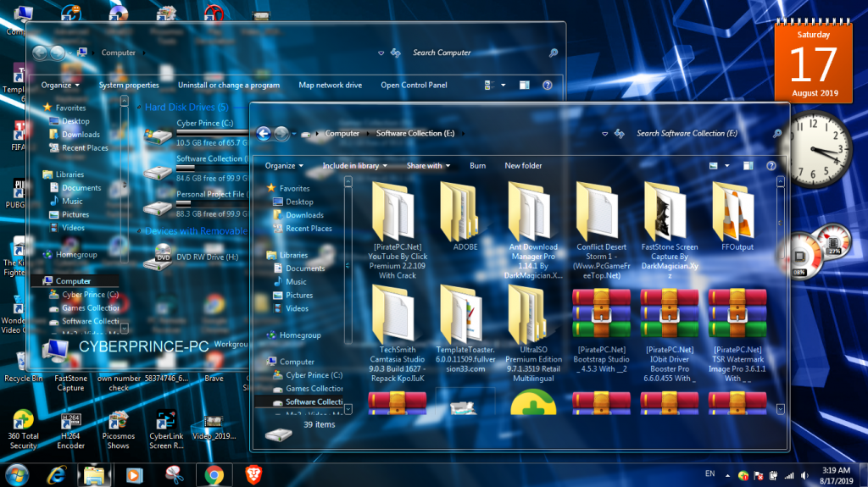Image resolution: width=868 pixels, height=487 pixels.
Task: Launch Brave browser from the taskbar
Action: [253, 475]
